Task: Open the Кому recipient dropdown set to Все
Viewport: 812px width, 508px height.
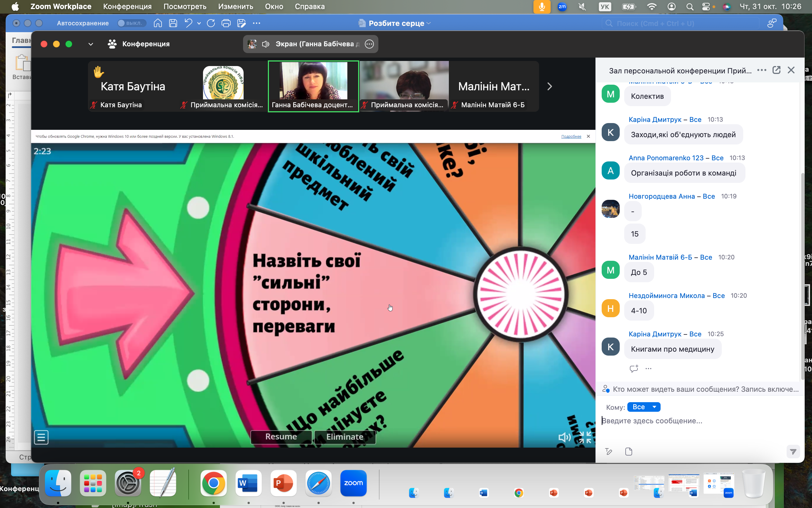Action: pyautogui.click(x=644, y=407)
